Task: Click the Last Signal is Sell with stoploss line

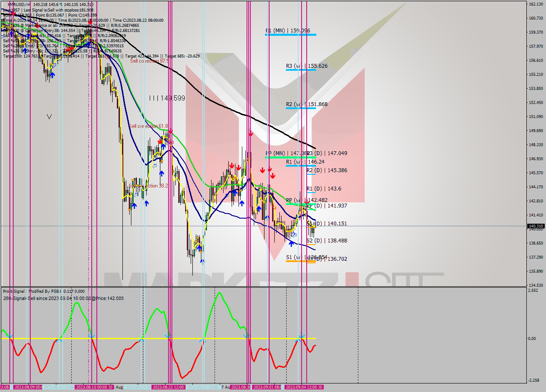Action: pyautogui.click(x=59, y=10)
